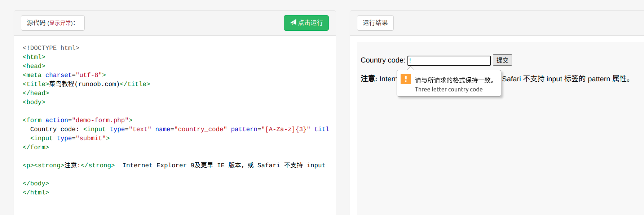Click the 注意 bold note in result
Screen dimensions: 644x215
coord(369,78)
